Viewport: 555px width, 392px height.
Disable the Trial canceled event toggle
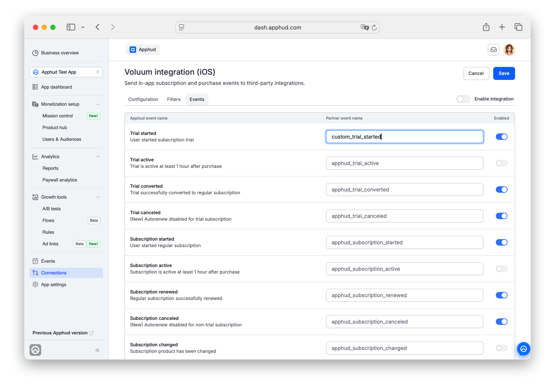pyautogui.click(x=502, y=216)
